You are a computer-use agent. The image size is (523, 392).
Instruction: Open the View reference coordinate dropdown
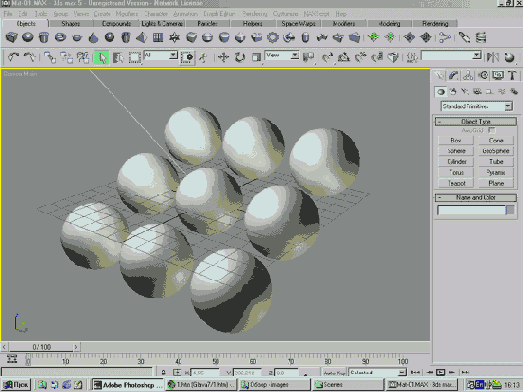point(282,55)
